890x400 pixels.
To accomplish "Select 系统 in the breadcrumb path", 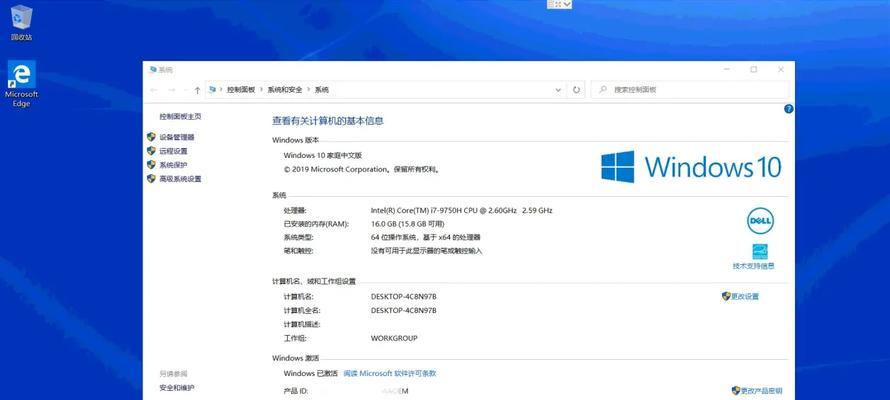I will click(x=322, y=90).
